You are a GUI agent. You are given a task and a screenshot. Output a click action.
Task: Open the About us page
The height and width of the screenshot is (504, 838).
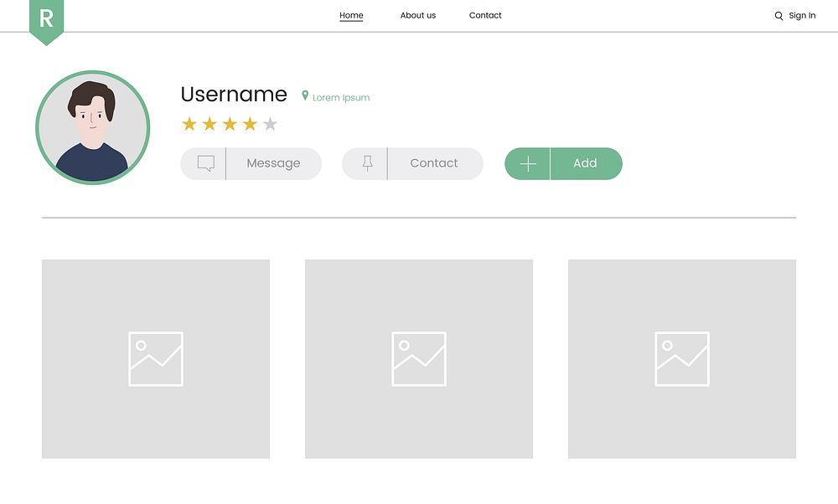pos(417,15)
